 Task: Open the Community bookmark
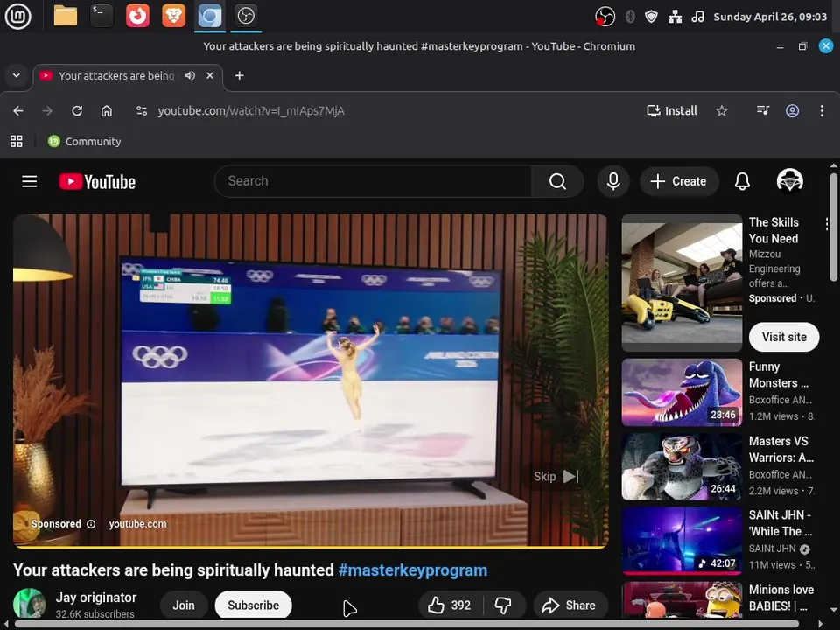(x=85, y=142)
